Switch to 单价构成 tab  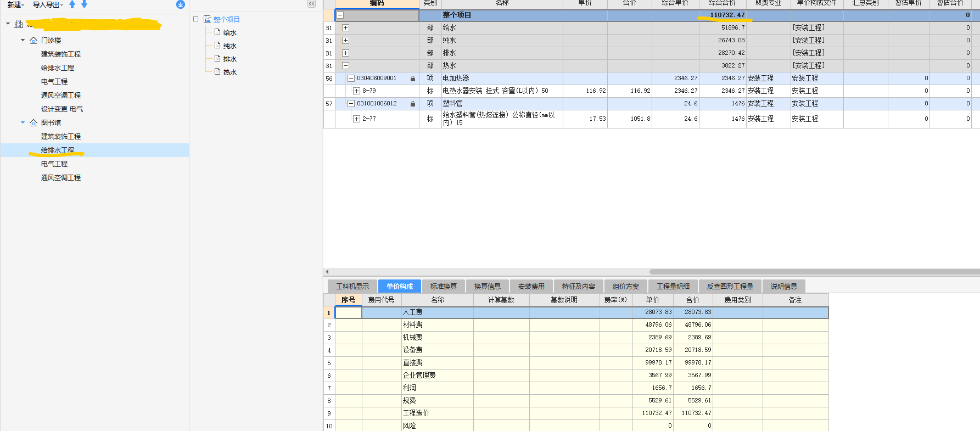coord(400,286)
